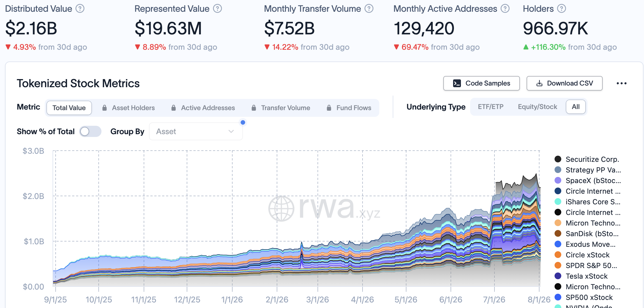The width and height of the screenshot is (644, 308).
Task: Select the All underlying type option
Action: pyautogui.click(x=576, y=107)
